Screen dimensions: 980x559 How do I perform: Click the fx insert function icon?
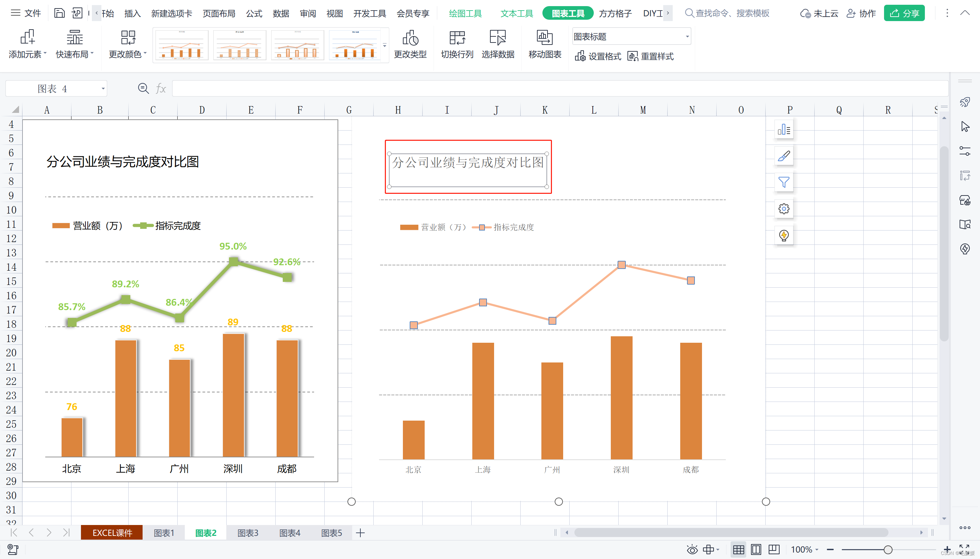coord(161,89)
